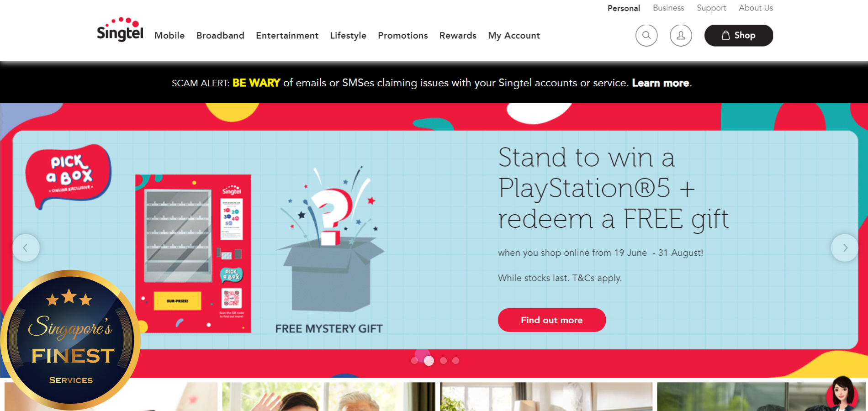This screenshot has width=868, height=411.
Task: Click the Pick a Box speech bubble
Action: point(68,175)
